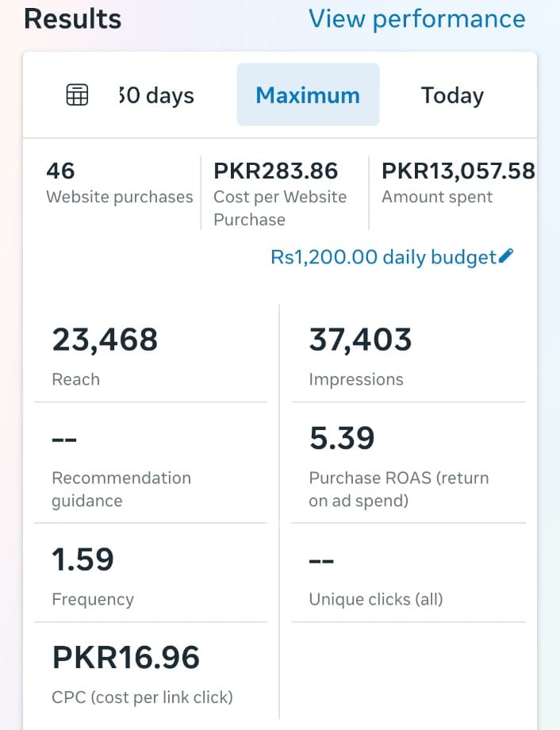Image resolution: width=560 pixels, height=730 pixels.
Task: Click the PKR283.86 cost value
Action: point(275,171)
